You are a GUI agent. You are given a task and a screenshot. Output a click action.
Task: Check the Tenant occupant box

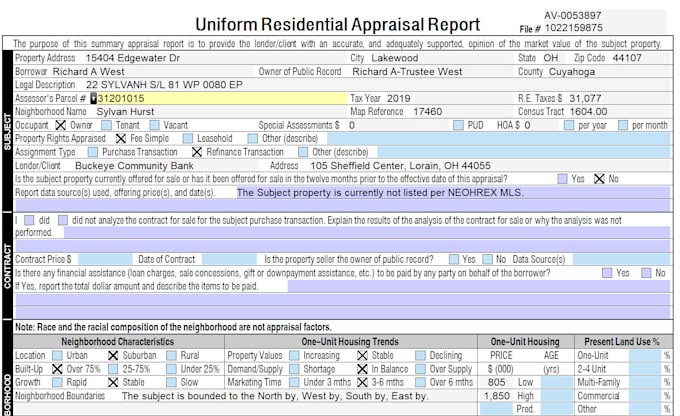tap(106, 125)
